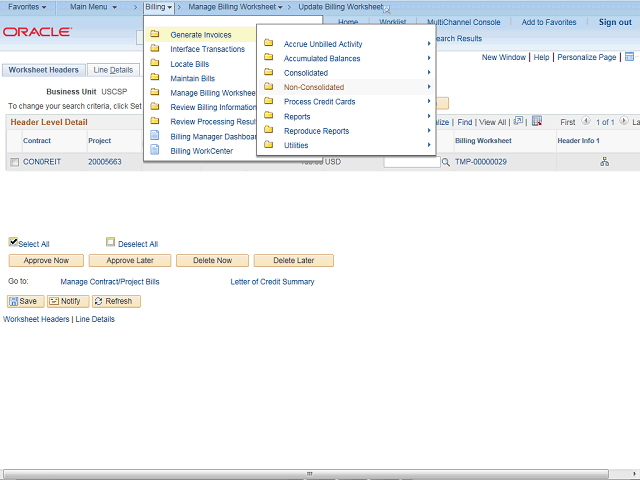The image size is (640, 480).
Task: Expand the Accumulated Balances submenu arrow
Action: [429, 58]
